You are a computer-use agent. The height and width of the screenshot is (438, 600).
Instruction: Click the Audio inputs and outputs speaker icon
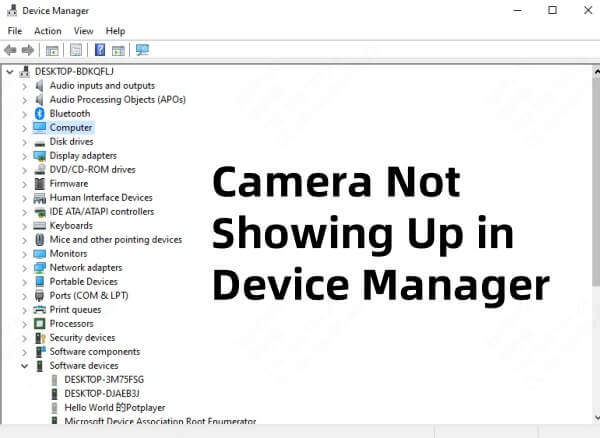[39, 86]
